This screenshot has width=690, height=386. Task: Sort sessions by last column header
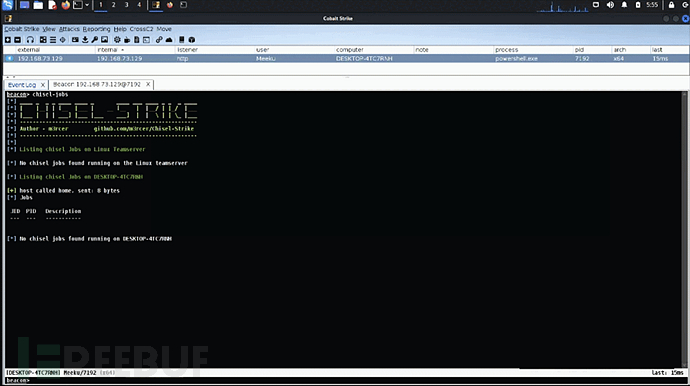point(670,50)
